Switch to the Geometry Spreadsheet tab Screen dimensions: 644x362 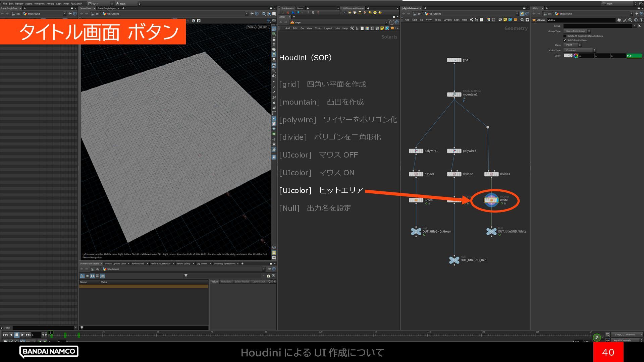[224, 263]
